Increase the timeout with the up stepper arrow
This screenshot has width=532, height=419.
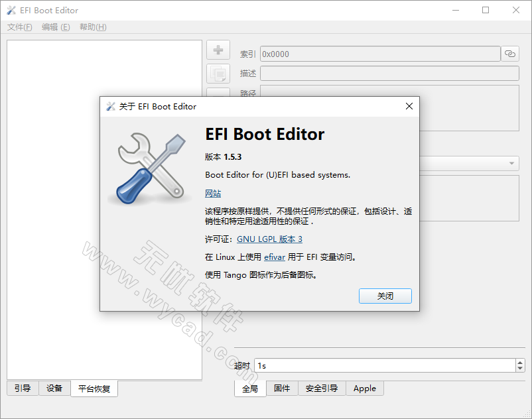[x=520, y=361]
